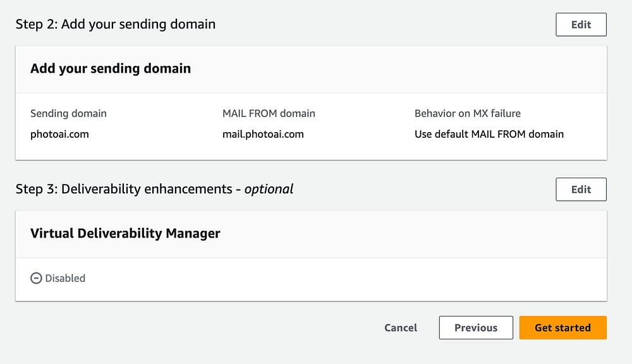The height and width of the screenshot is (364, 632).
Task: Edit Step 3 deliverability enhancements
Action: (581, 189)
